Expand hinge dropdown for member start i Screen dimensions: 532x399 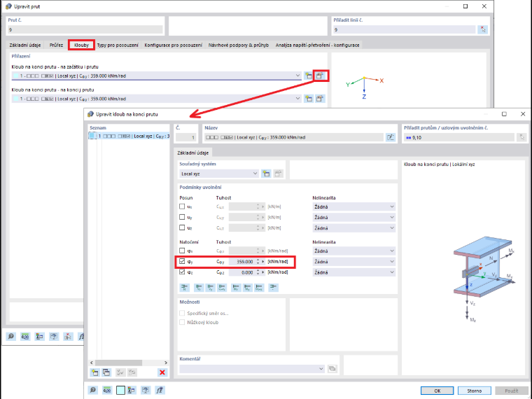[297, 76]
